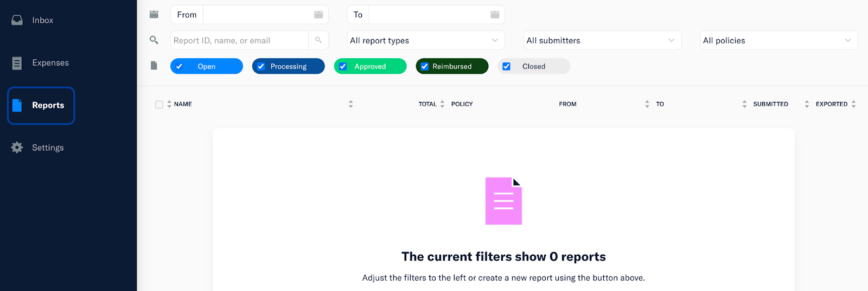Viewport: 868px width, 291px height.
Task: Click the Reports document icon in sidebar
Action: 17,105
